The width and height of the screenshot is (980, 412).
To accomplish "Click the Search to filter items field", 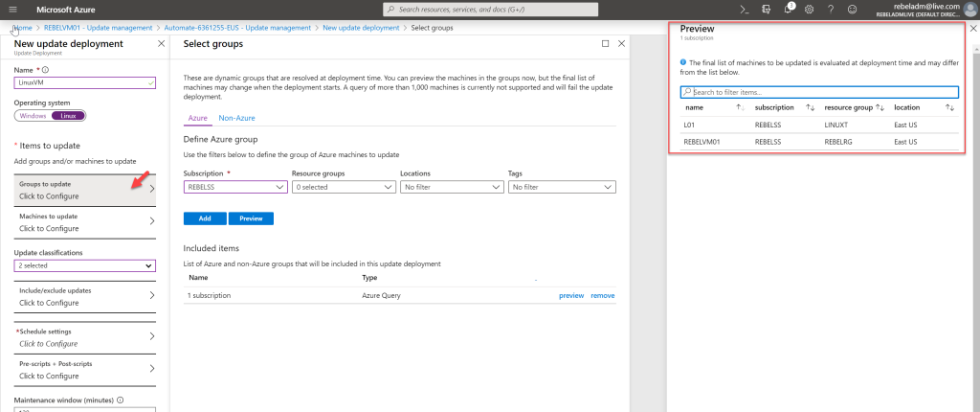I will [818, 92].
